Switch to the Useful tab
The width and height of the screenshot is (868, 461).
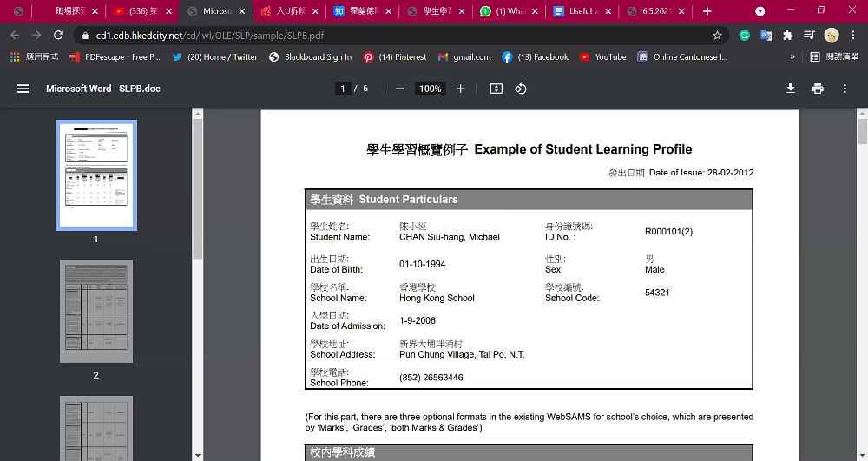pos(582,11)
